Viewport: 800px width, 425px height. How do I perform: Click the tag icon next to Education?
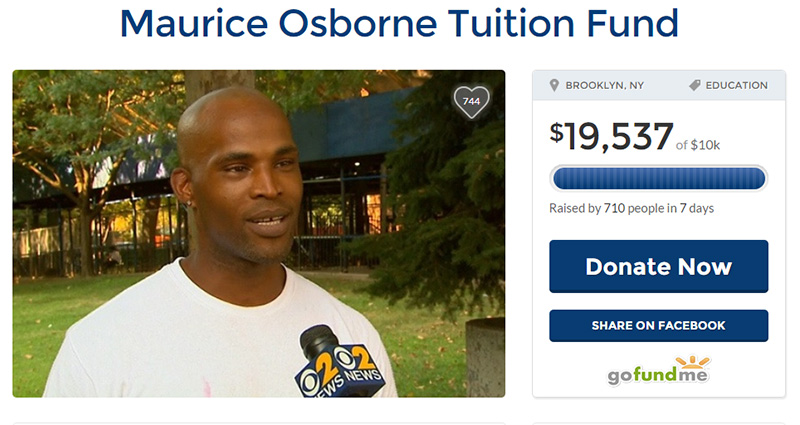pos(694,85)
